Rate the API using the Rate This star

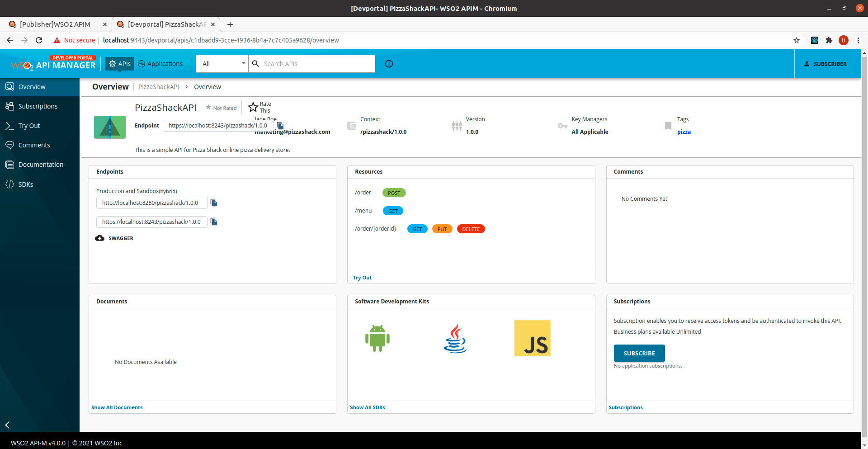[253, 107]
